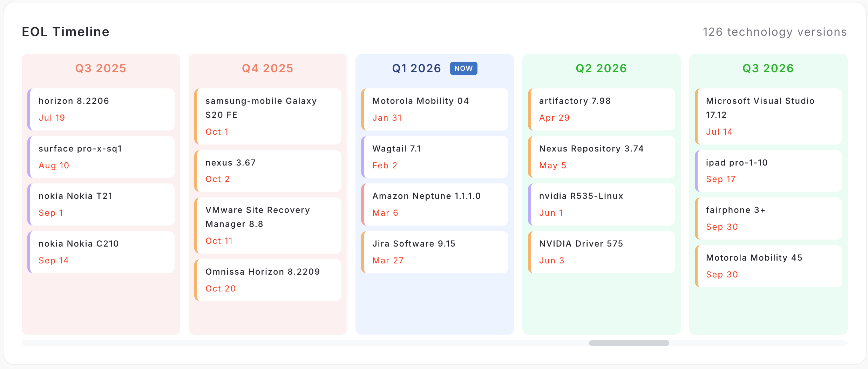The height and width of the screenshot is (369, 868).
Task: Click the horizontal timeline scrollbar thumb
Action: pyautogui.click(x=629, y=343)
